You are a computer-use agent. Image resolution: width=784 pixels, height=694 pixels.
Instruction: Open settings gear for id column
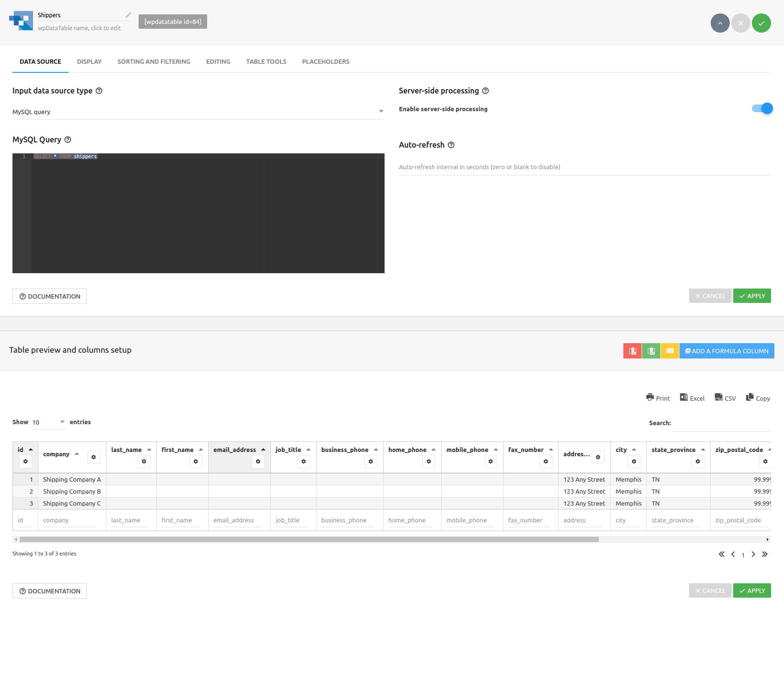point(25,462)
